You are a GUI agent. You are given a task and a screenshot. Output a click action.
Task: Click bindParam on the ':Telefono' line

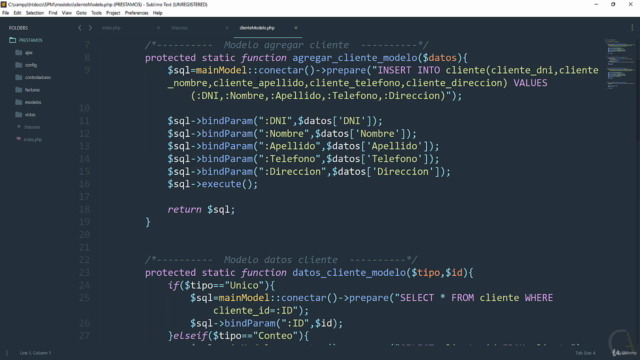[x=227, y=159]
